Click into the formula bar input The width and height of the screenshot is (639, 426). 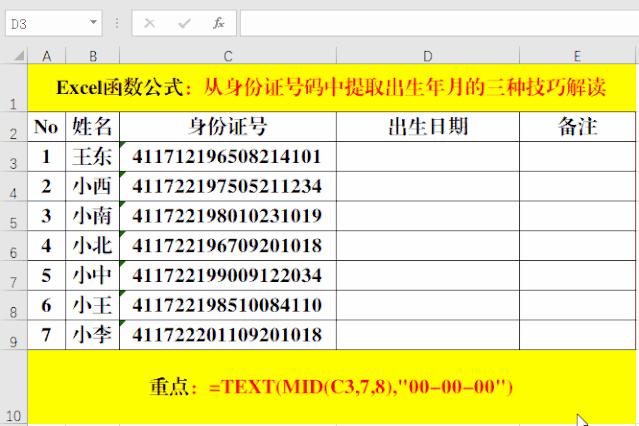439,24
